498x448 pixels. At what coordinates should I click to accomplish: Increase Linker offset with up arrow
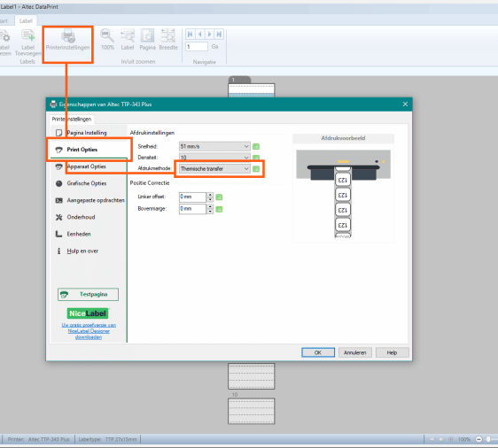[210, 195]
